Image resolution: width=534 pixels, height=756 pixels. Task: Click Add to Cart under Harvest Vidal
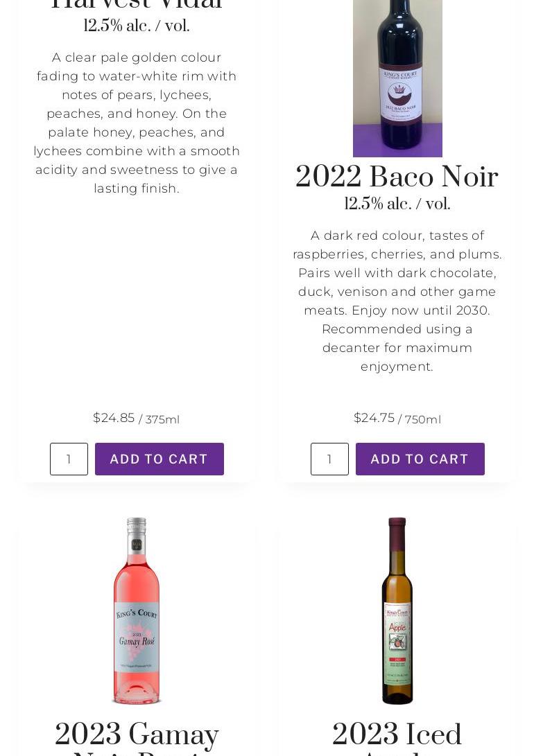click(x=159, y=459)
